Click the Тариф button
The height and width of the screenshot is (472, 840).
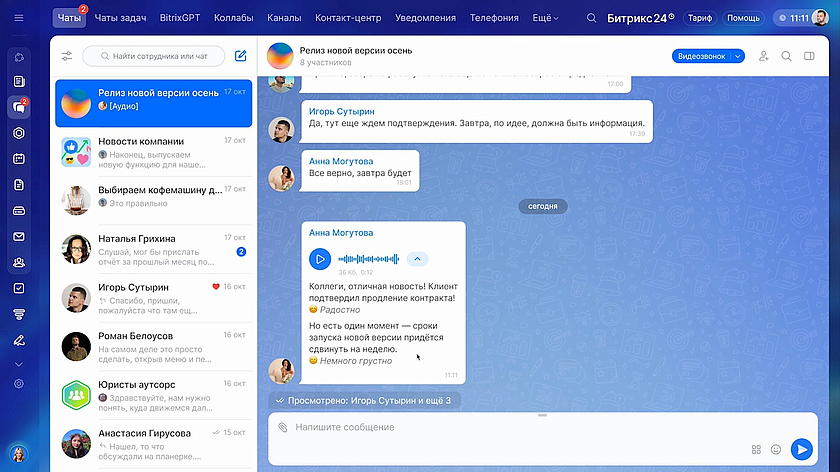coord(699,18)
